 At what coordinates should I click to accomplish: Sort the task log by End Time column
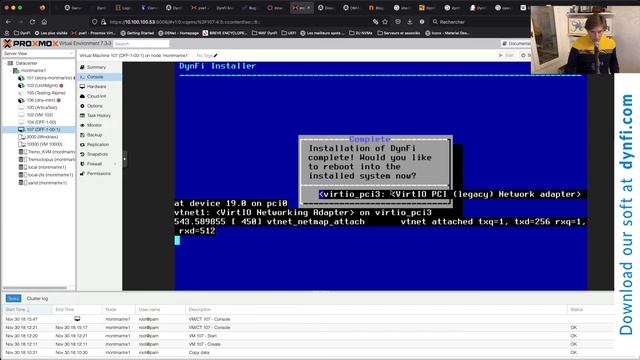(77, 310)
